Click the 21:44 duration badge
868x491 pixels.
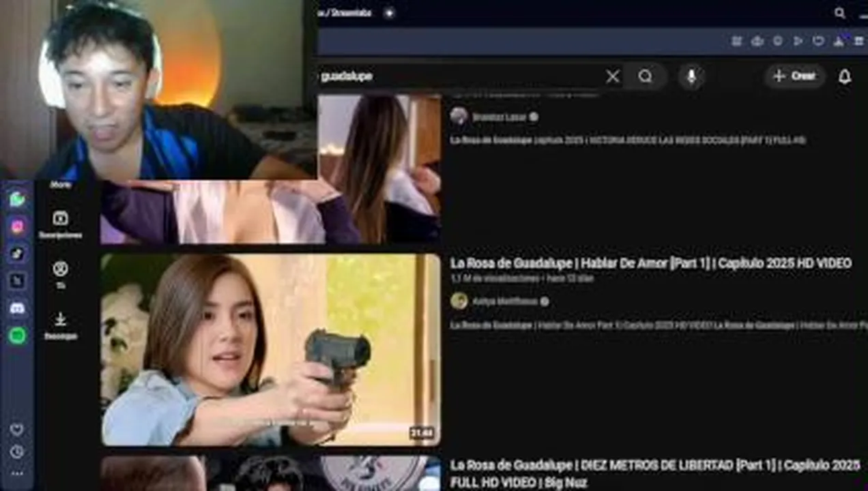click(x=422, y=433)
